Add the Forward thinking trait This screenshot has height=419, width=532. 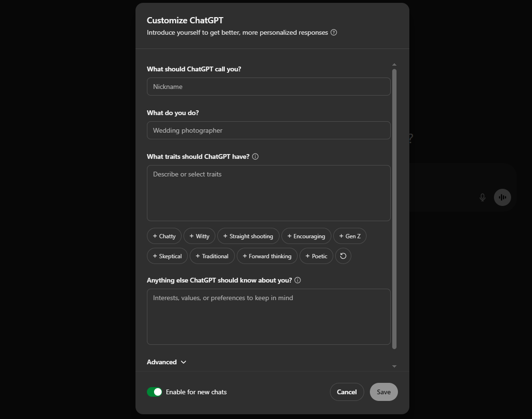click(267, 256)
